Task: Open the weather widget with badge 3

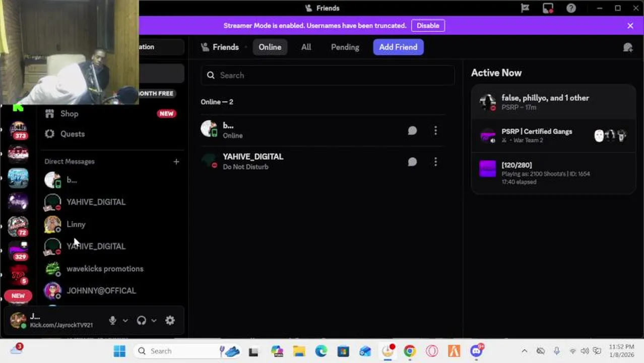Action: [x=16, y=349]
